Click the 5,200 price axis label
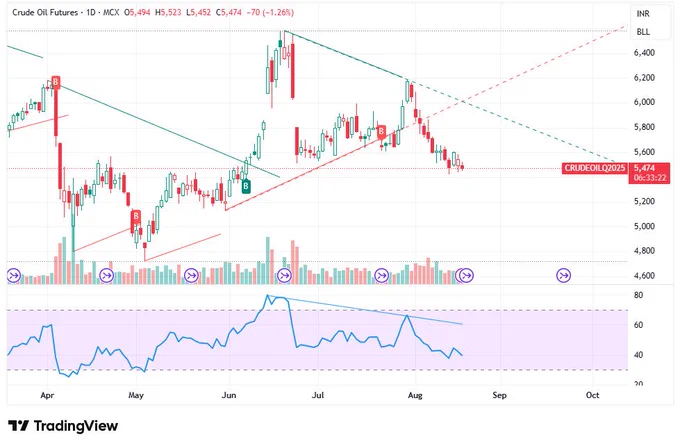Image resolution: width=680 pixels, height=446 pixels. [x=644, y=201]
